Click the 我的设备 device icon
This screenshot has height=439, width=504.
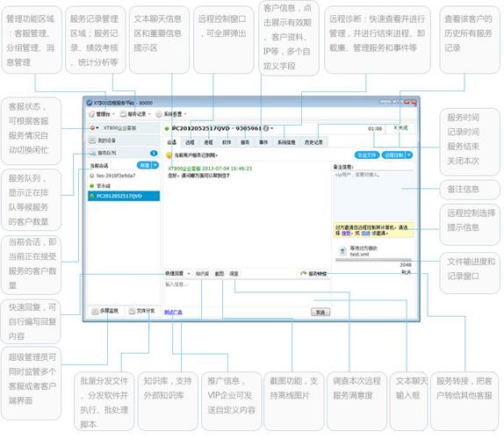click(92, 140)
